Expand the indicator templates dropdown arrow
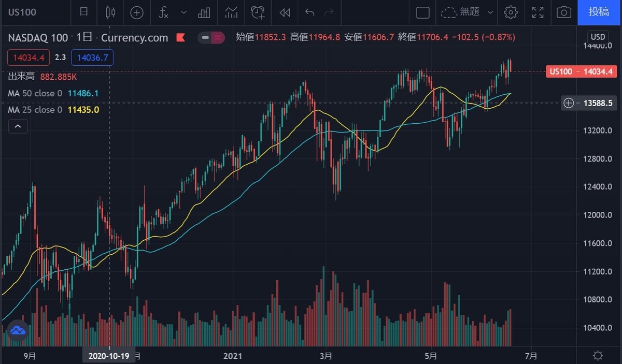This screenshot has height=364, width=622. [184, 12]
